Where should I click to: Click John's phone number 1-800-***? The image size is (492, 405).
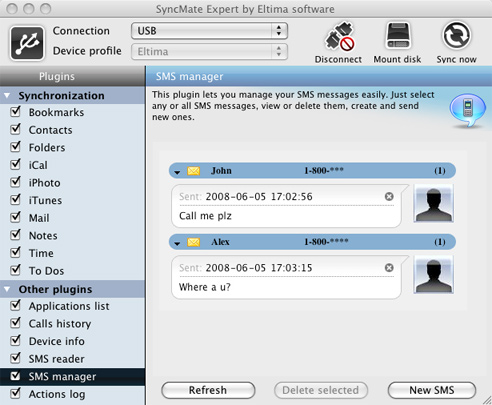(324, 171)
